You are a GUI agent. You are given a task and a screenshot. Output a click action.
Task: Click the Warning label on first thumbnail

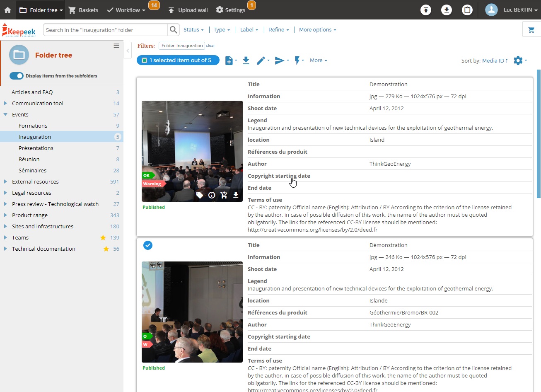153,184
